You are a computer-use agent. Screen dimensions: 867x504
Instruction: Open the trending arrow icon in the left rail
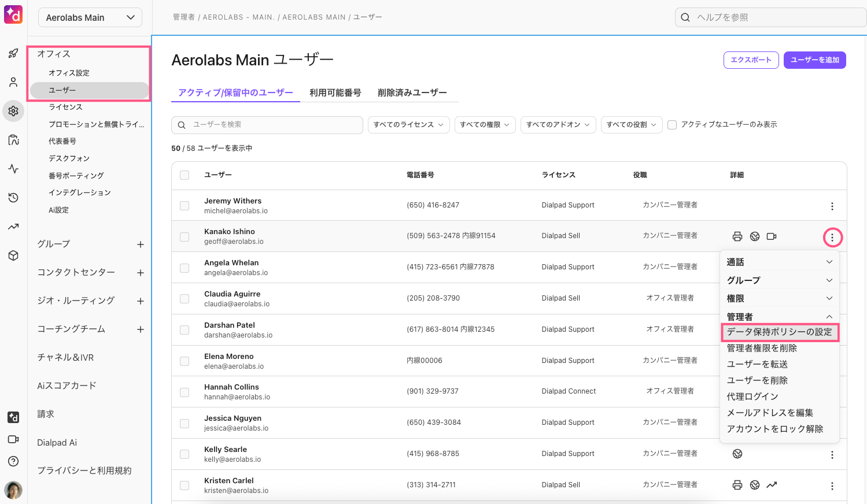click(x=13, y=227)
